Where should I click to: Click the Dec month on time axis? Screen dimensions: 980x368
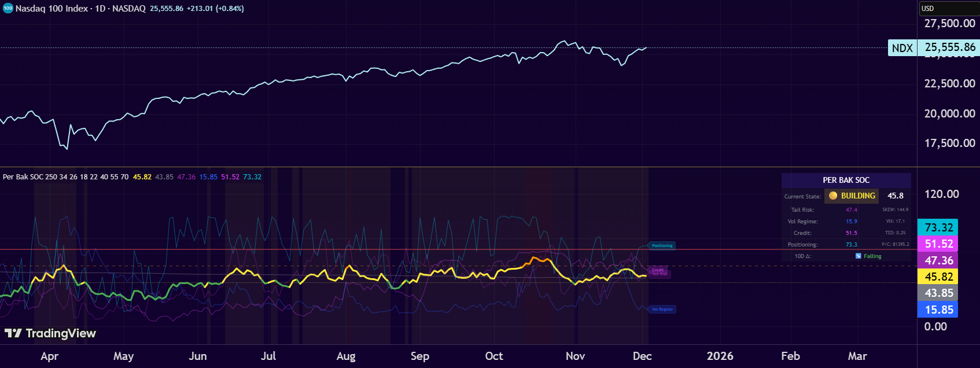coord(642,356)
